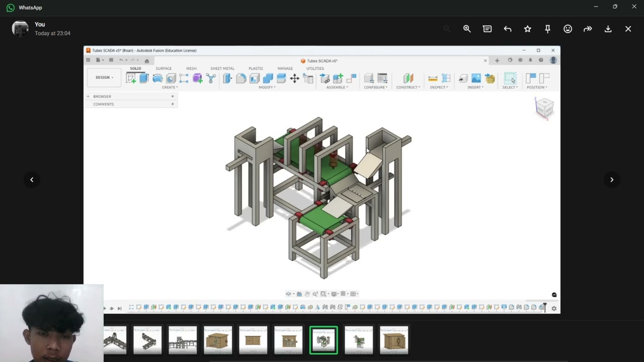This screenshot has width=644, height=362.
Task: Expand the BROWSER panel
Action: (x=173, y=96)
